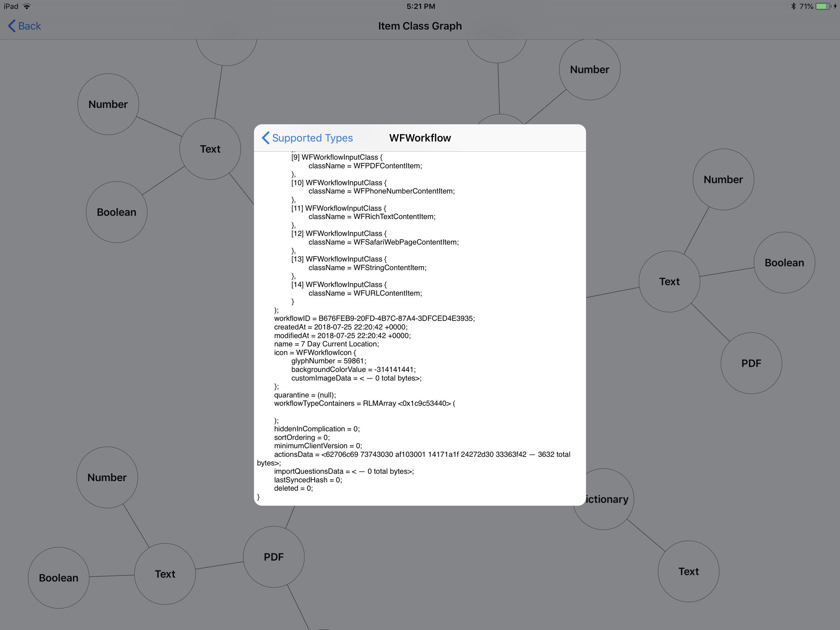
Task: Select the Text node between Boolean and bottom PDF
Action: tap(165, 574)
